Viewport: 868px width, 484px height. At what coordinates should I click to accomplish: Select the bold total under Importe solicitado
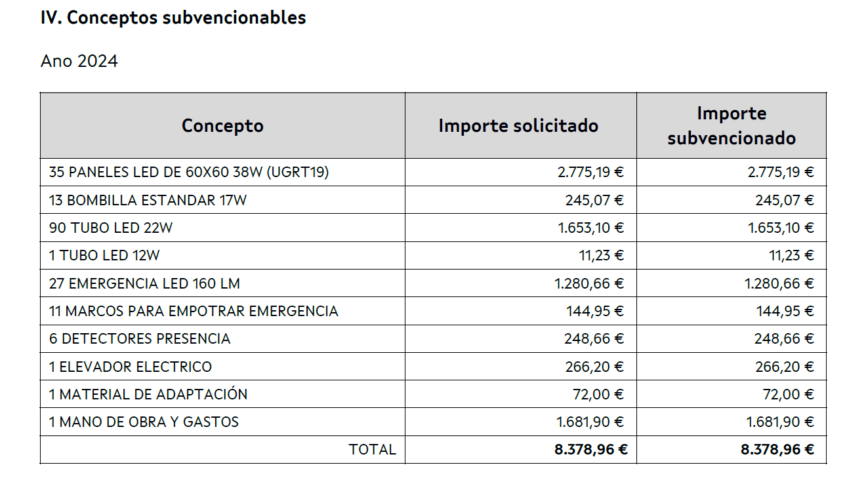pyautogui.click(x=590, y=449)
